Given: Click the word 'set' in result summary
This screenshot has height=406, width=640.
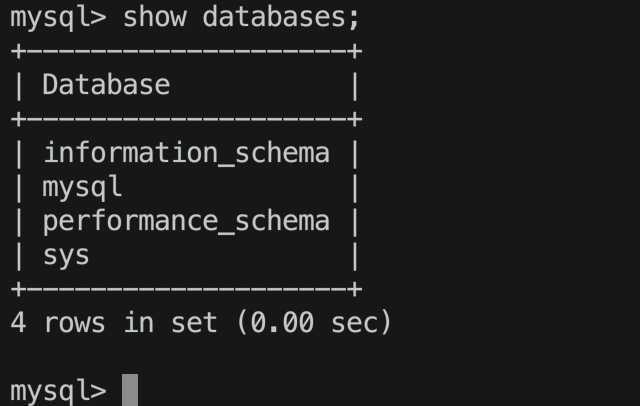Looking at the screenshot, I should (x=194, y=323).
